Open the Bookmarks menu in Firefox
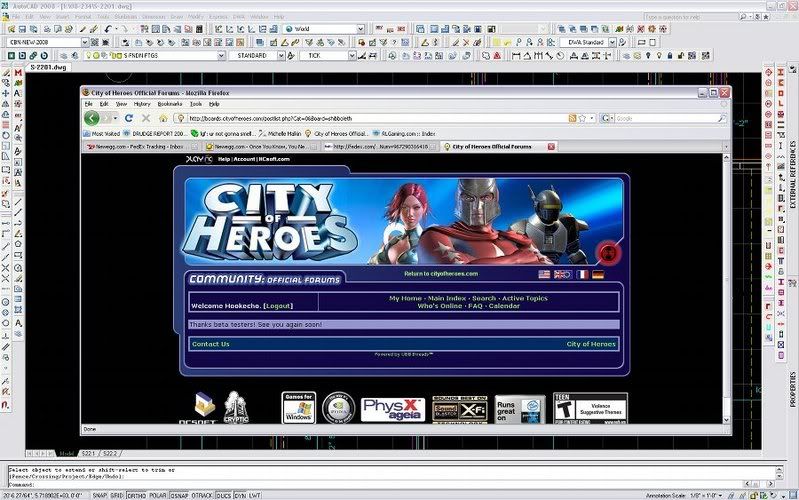The width and height of the screenshot is (799, 500). [170, 104]
